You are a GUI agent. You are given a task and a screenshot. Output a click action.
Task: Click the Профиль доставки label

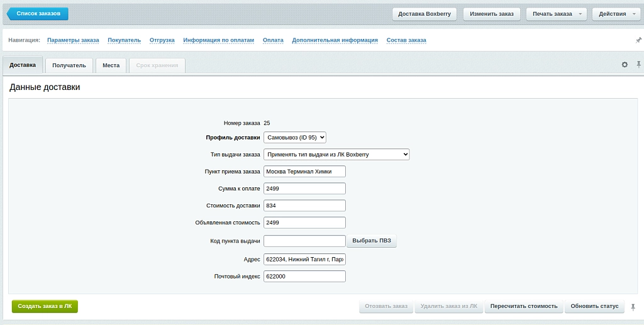(x=233, y=138)
